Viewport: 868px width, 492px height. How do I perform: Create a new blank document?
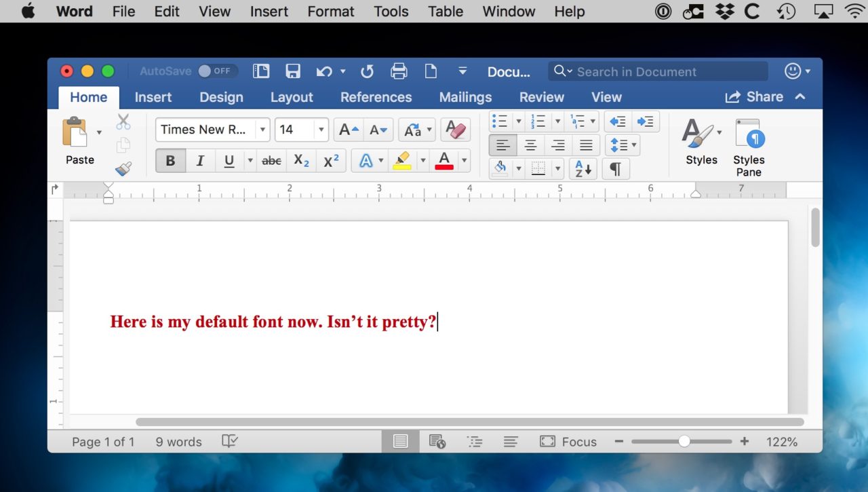(430, 71)
